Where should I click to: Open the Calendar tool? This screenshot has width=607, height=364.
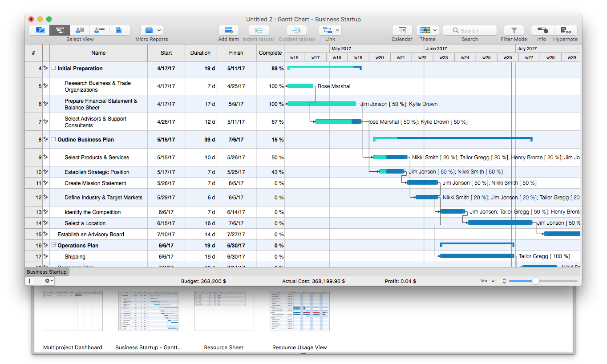pos(402,30)
